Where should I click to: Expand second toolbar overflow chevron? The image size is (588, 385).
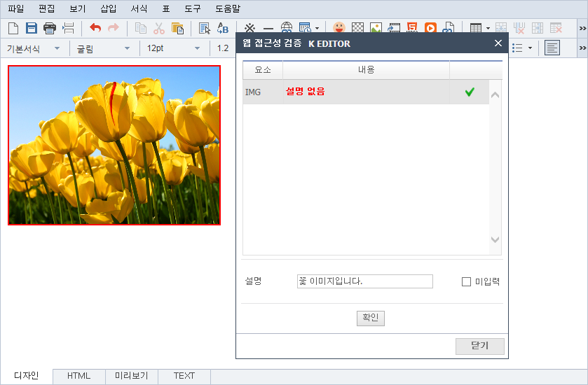582,48
